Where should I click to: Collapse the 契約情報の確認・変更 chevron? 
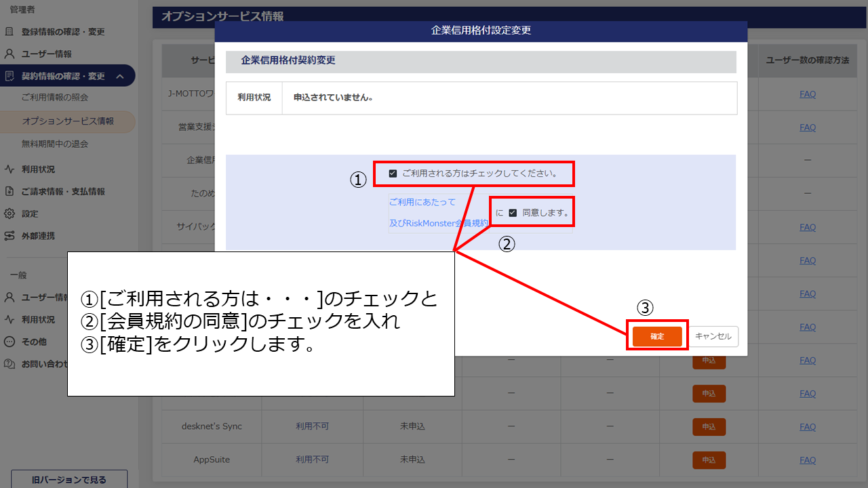click(120, 77)
